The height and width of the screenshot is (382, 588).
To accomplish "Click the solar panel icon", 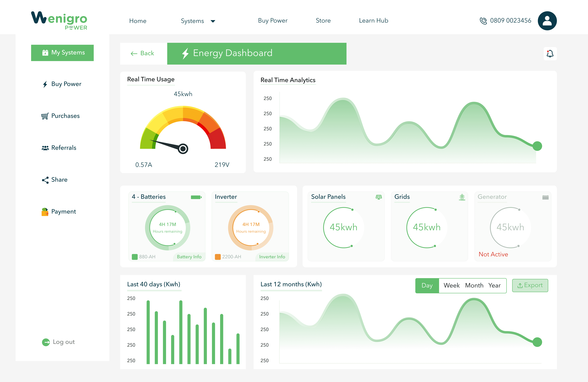I will click(379, 197).
